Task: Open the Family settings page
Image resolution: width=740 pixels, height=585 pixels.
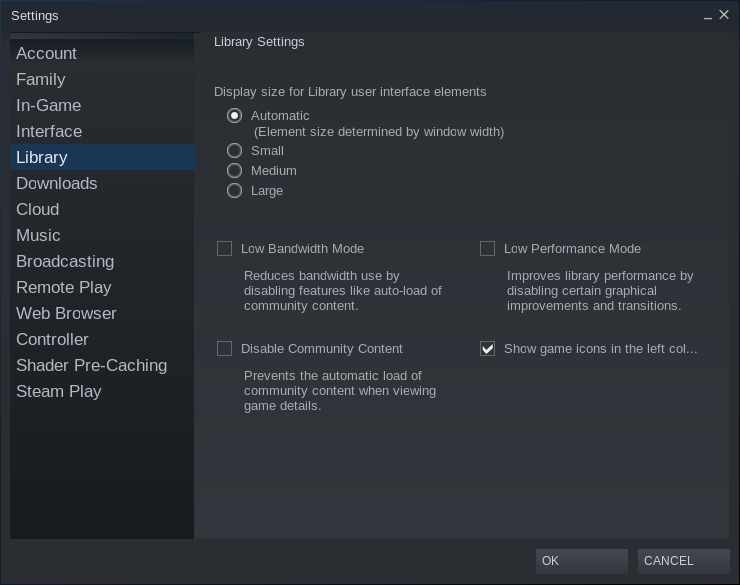Action: pyautogui.click(x=102, y=79)
